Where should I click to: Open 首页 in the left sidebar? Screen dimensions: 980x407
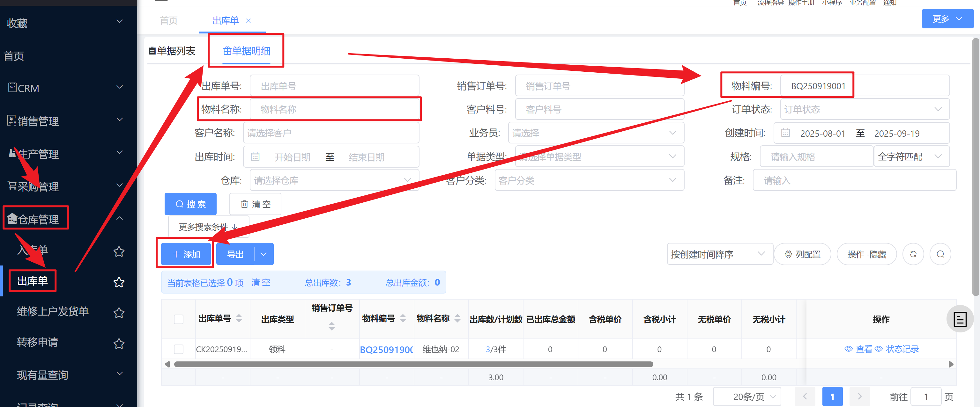click(x=14, y=56)
